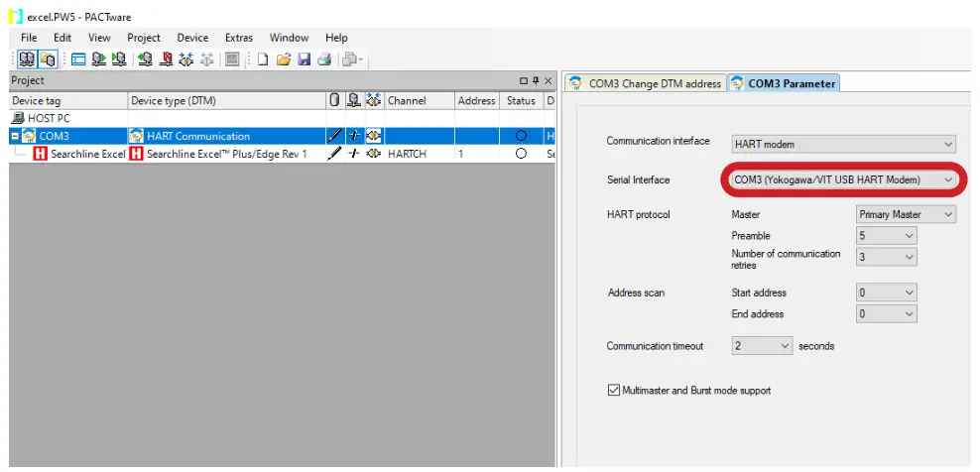Screen dimensions: 980x472
Task: Save the project using floppy disk icon
Action: (x=304, y=59)
